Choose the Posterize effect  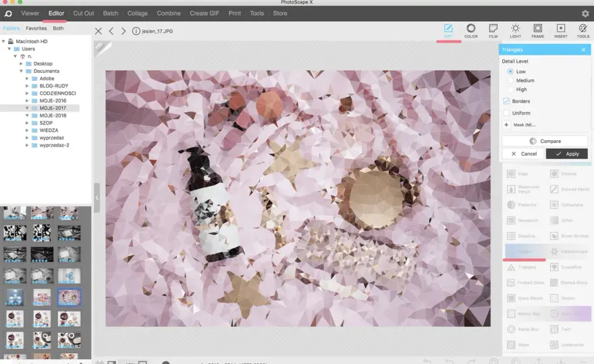pos(522,205)
